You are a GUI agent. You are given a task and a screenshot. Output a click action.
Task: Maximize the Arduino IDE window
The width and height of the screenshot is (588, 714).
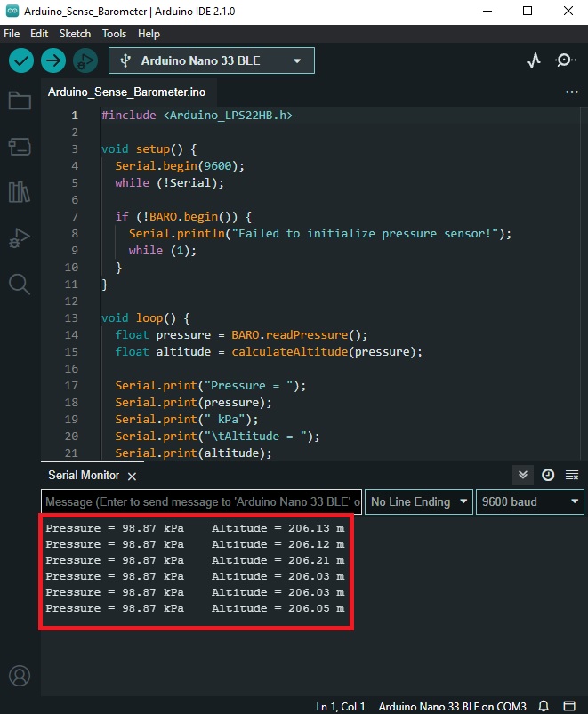528,11
